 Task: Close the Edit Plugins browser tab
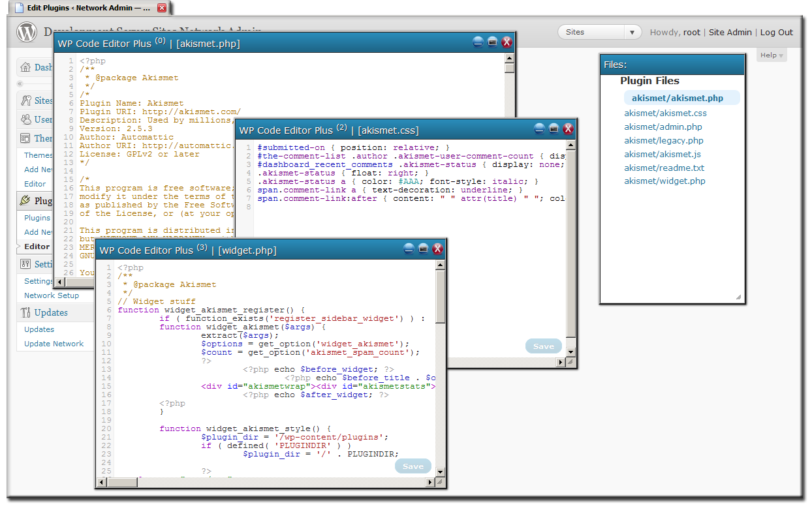[162, 8]
